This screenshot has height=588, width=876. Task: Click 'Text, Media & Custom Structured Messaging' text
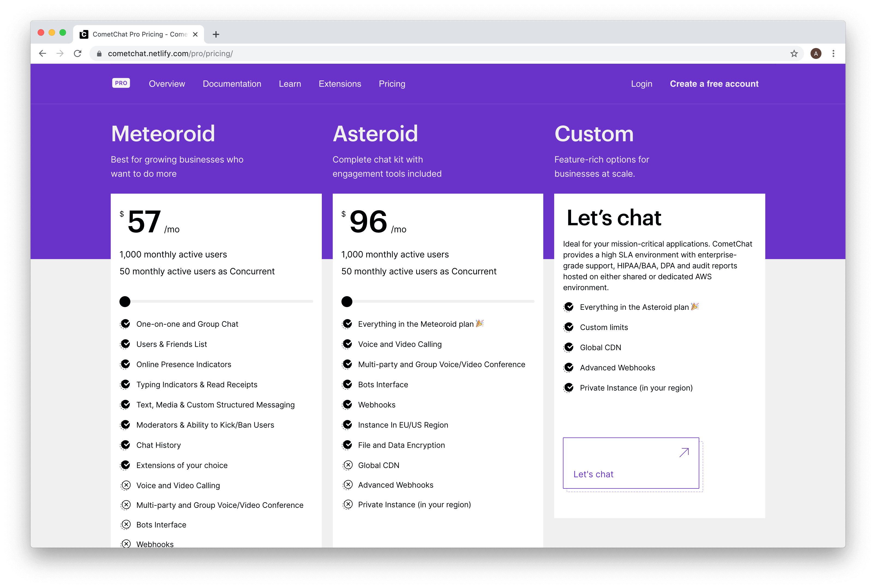216,405
